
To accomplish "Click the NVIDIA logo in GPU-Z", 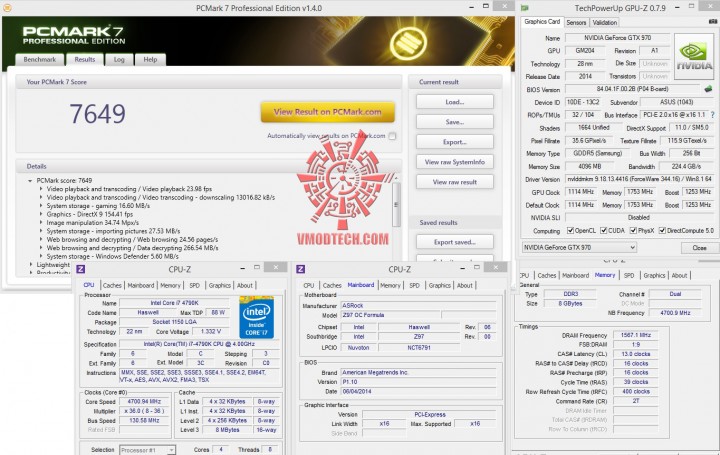I will pyautogui.click(x=694, y=56).
